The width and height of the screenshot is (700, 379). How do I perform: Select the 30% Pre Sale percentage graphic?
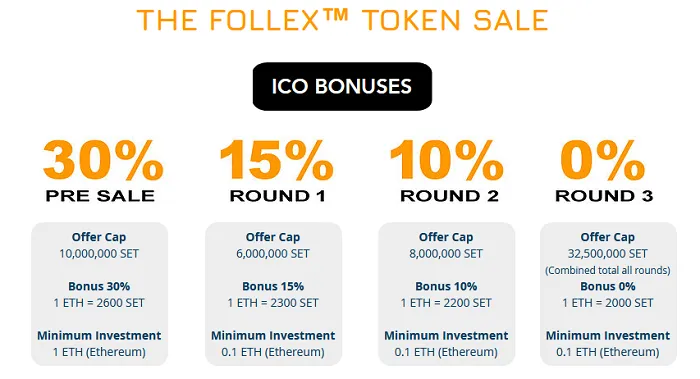click(103, 160)
